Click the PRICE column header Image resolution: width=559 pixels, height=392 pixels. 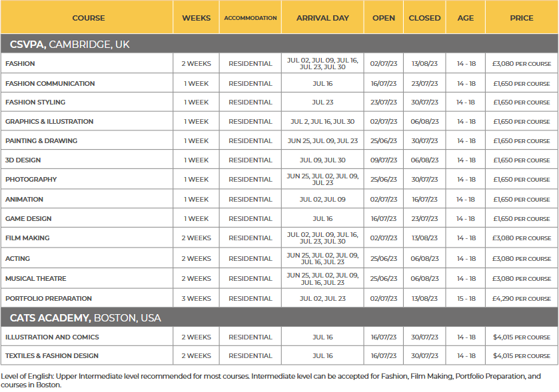521,18
